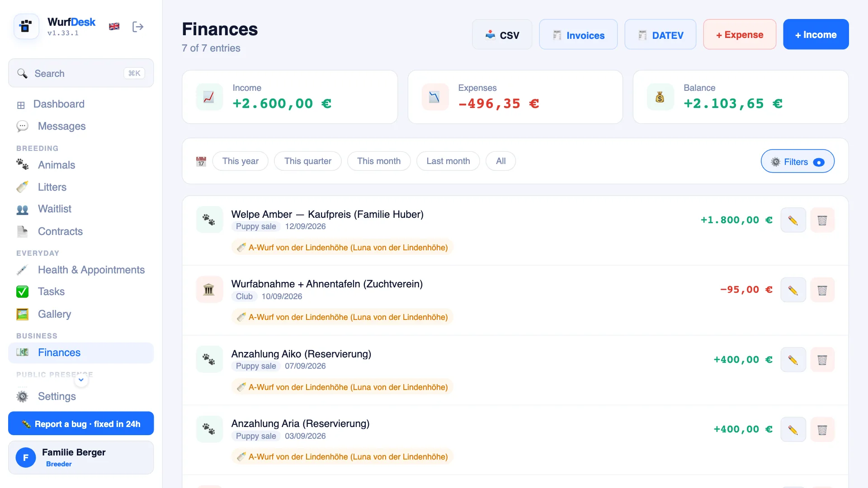Click the Expenses total −496,35 €
The height and width of the screenshot is (488, 868).
tap(499, 103)
